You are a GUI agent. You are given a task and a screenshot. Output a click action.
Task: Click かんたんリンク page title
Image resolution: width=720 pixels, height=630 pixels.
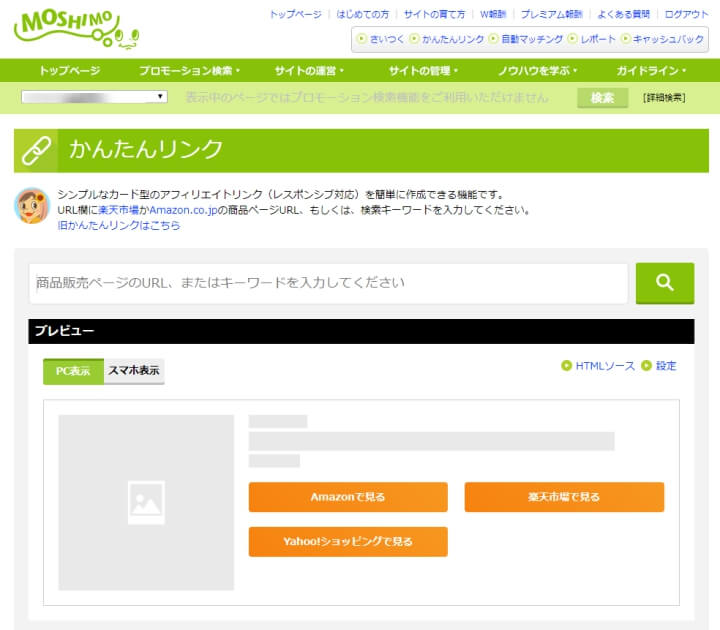[146, 150]
